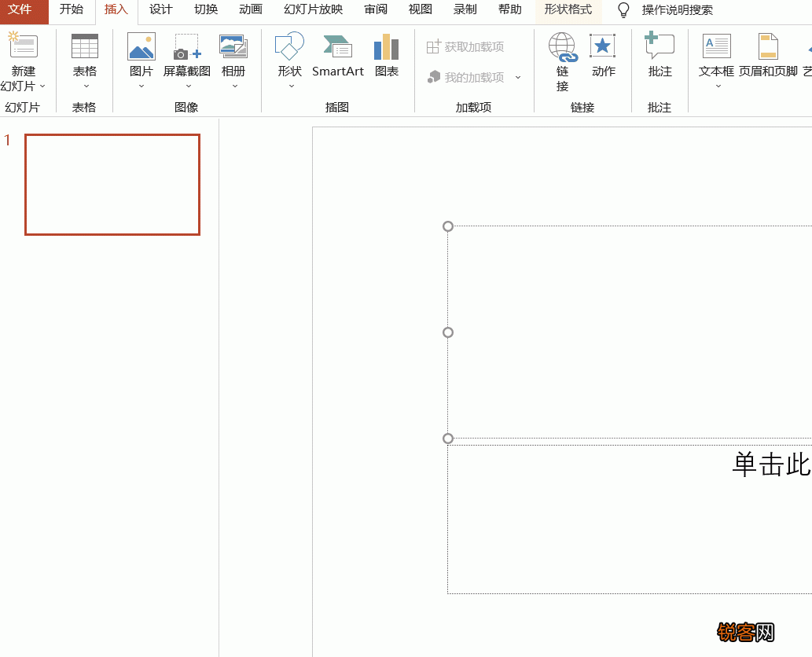Expand the 文本框 dropdown chevron

click(718, 86)
